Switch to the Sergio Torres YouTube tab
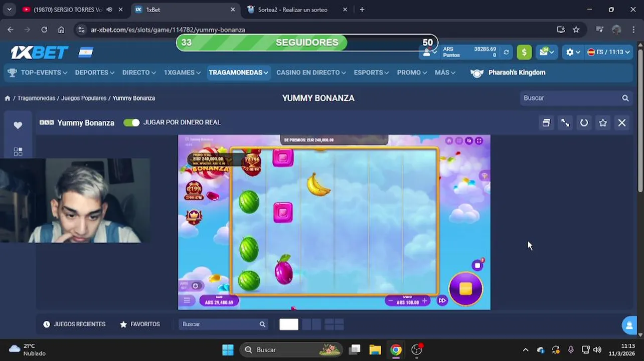This screenshot has height=361, width=644. click(x=68, y=10)
